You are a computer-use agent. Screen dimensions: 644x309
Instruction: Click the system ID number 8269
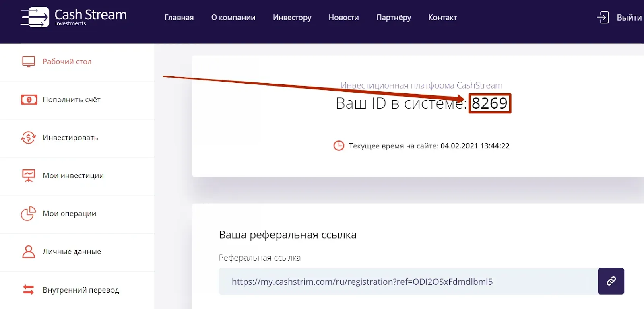pos(489,103)
